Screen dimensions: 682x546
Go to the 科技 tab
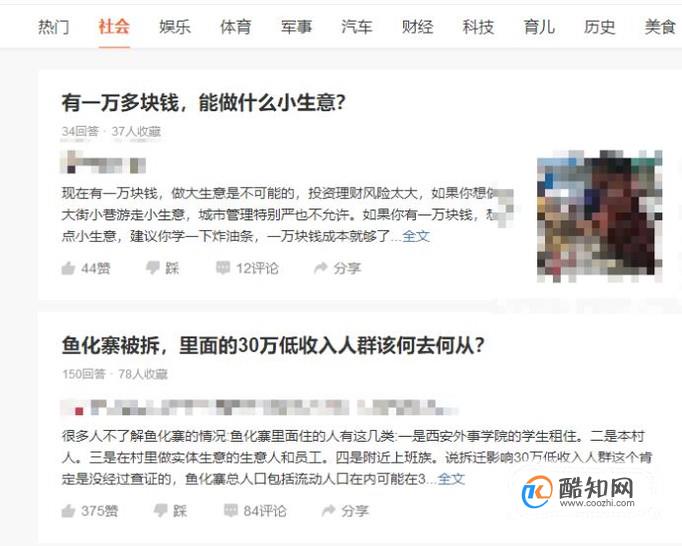(x=478, y=27)
